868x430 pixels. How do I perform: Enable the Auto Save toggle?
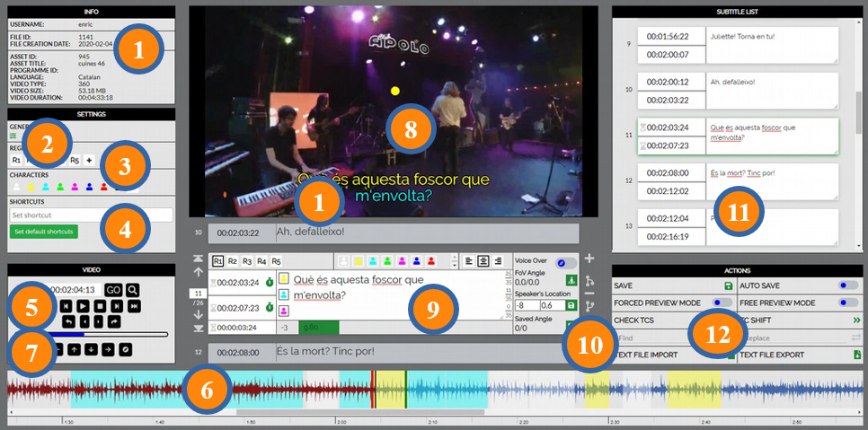(847, 285)
